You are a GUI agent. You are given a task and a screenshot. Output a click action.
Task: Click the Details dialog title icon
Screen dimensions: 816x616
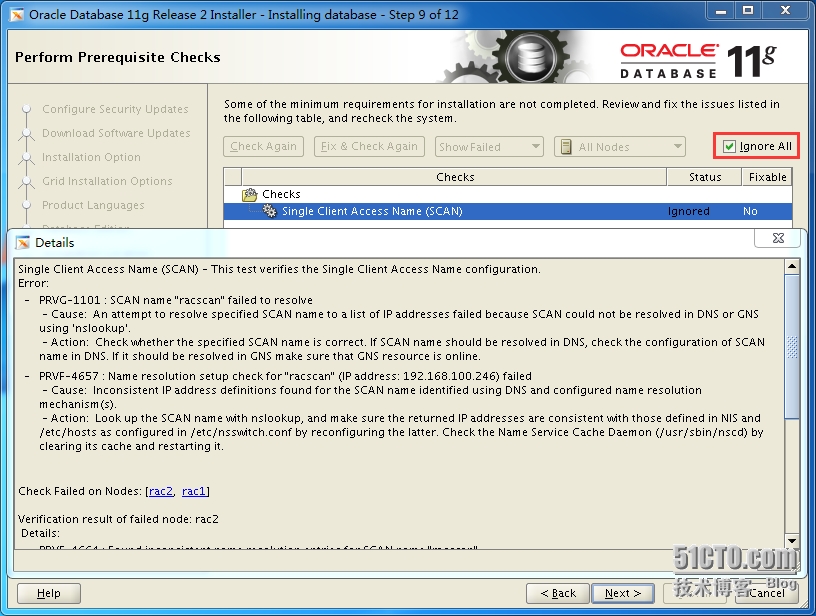click(x=23, y=243)
